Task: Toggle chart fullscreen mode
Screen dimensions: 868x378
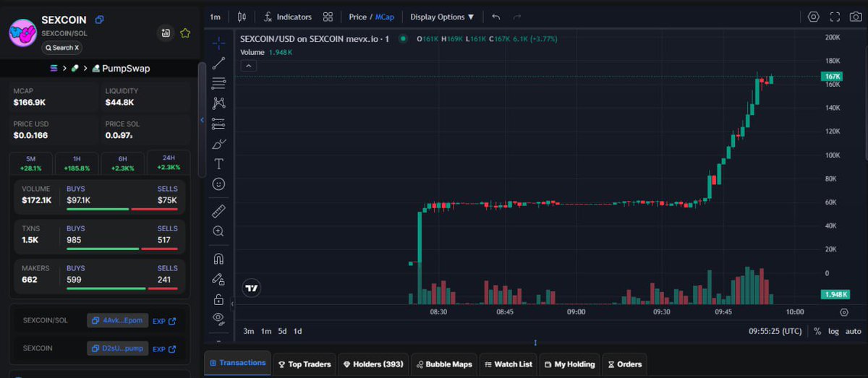Action: click(x=835, y=17)
